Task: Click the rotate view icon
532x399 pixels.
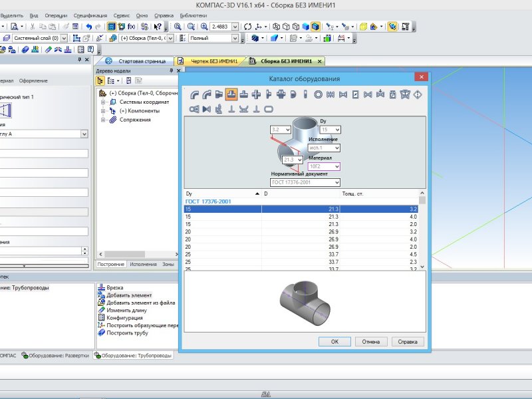Action: click(x=247, y=27)
